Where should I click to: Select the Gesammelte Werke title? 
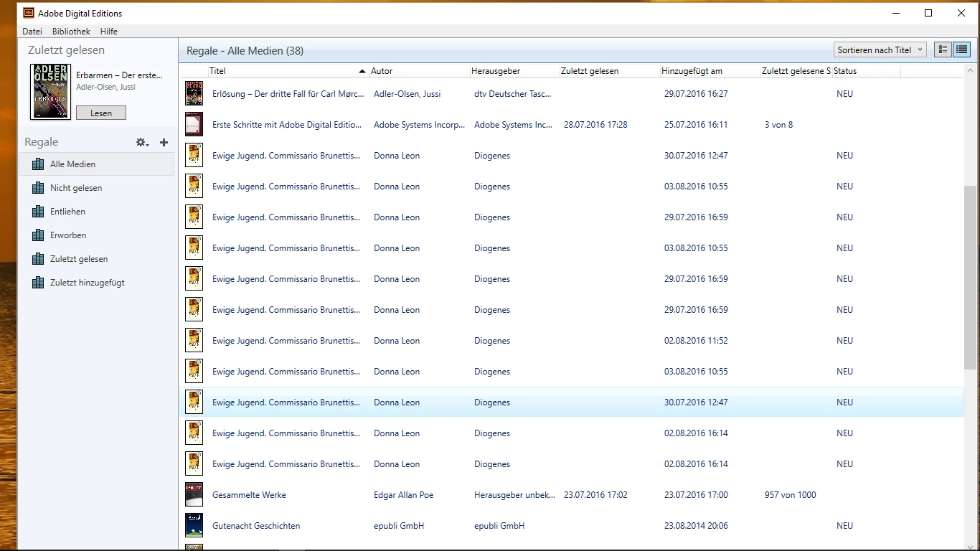tap(249, 495)
